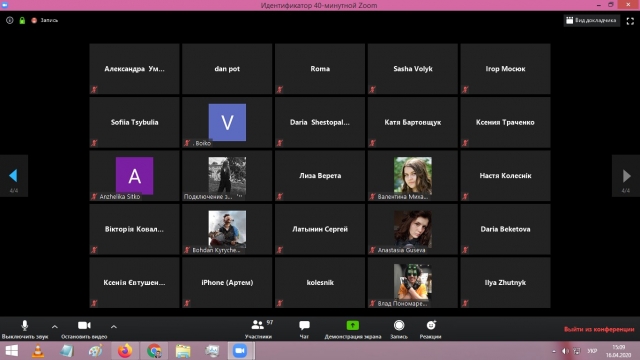This screenshot has width=640, height=360.
Task: Stop the video camera
Action: 84,329
